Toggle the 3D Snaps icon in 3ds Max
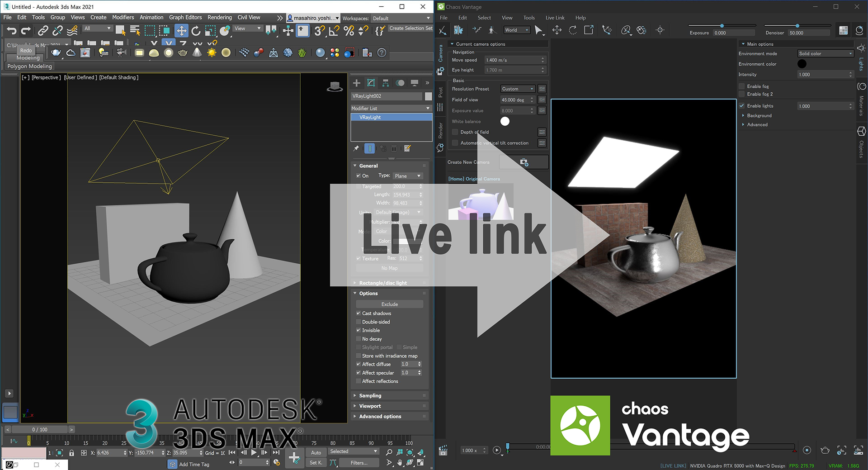This screenshot has height=470, width=868. [320, 31]
